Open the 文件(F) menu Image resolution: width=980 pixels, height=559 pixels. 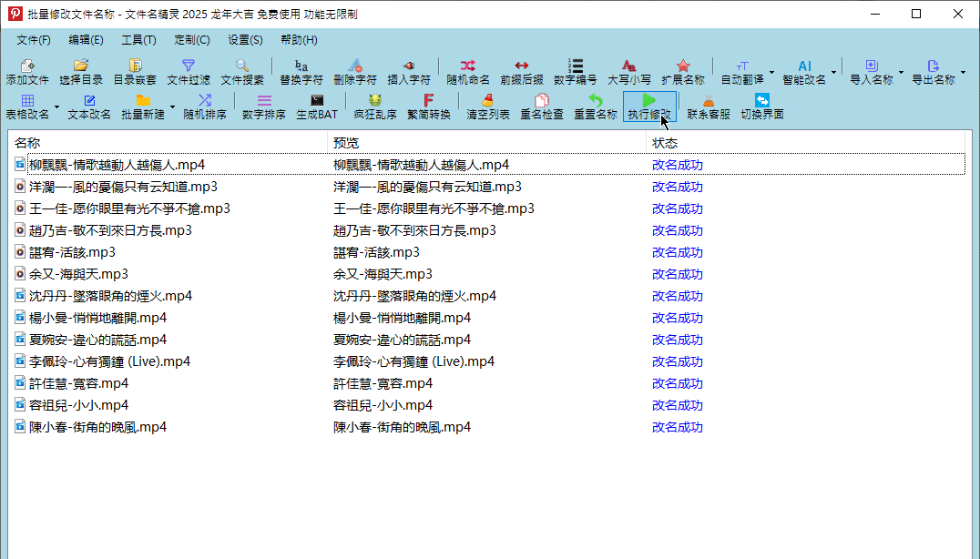tap(34, 40)
